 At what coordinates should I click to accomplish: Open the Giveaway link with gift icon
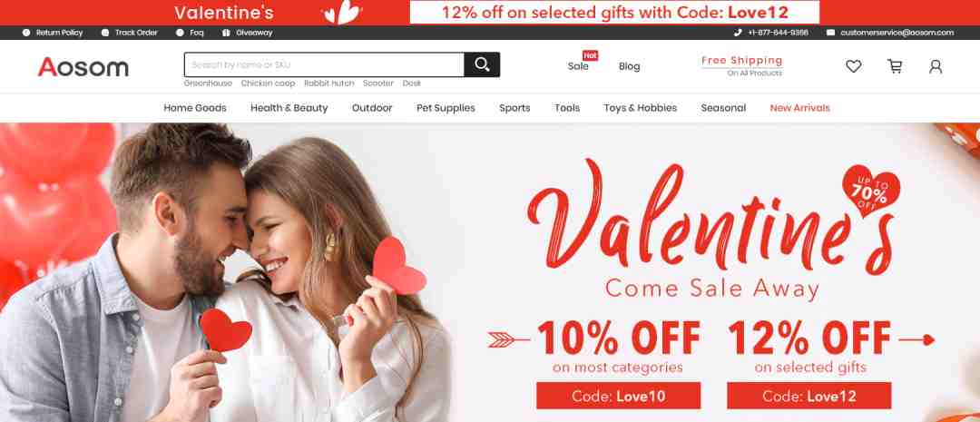248,33
